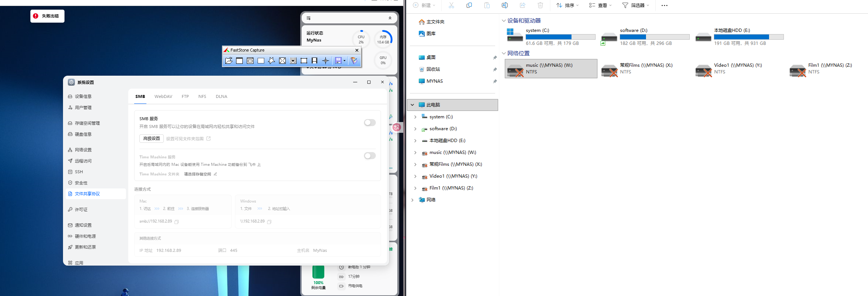
Task: Click the 失败出错 error notification
Action: 47,16
